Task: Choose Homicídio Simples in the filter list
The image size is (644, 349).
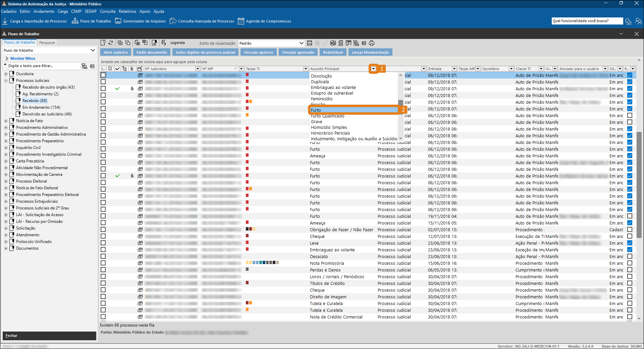Action: pyautogui.click(x=329, y=128)
